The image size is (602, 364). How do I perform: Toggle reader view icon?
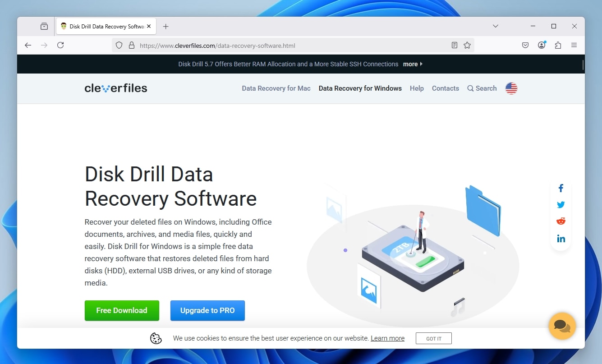coord(455,45)
